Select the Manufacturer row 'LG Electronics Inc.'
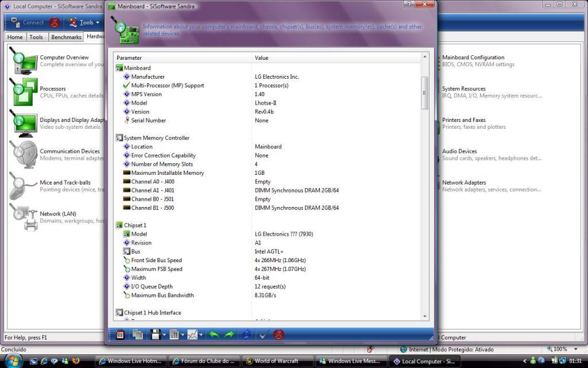588x368 pixels. 267,76
